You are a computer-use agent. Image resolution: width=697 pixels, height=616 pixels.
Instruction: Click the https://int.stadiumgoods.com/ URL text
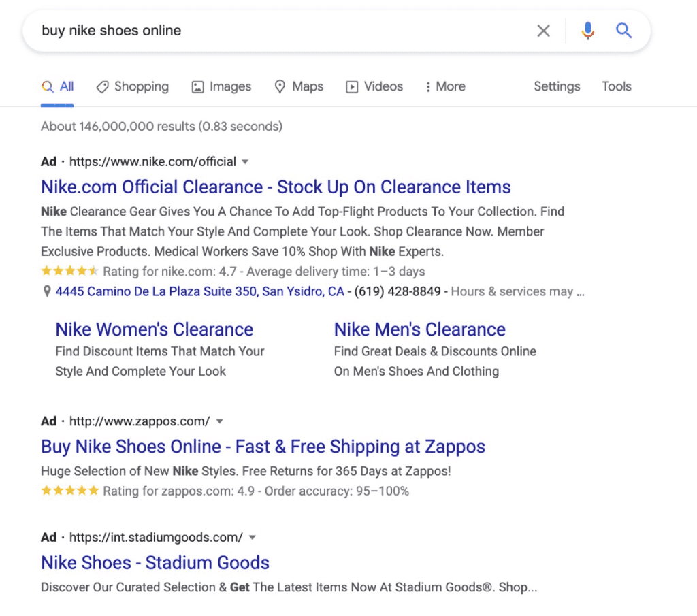point(156,538)
